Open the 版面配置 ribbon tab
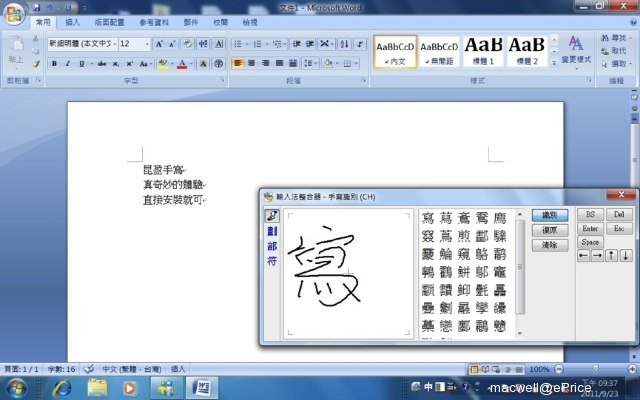 pyautogui.click(x=109, y=22)
